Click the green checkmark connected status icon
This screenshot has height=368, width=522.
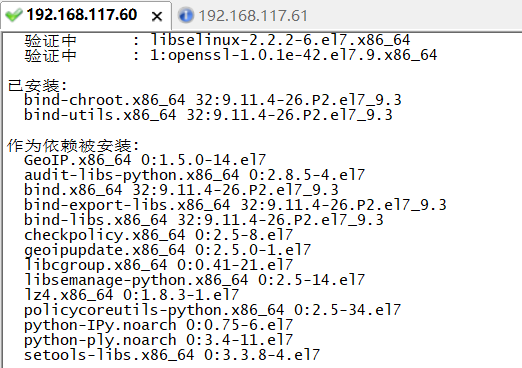14,15
